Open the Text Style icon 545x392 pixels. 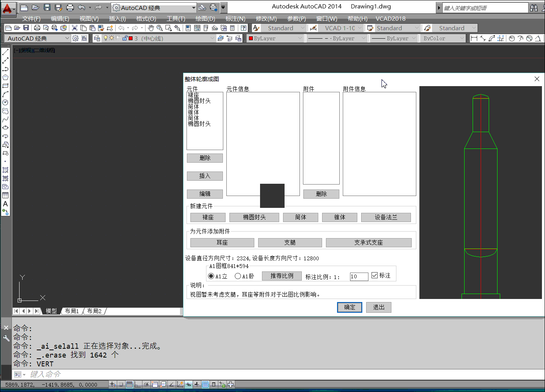point(257,28)
